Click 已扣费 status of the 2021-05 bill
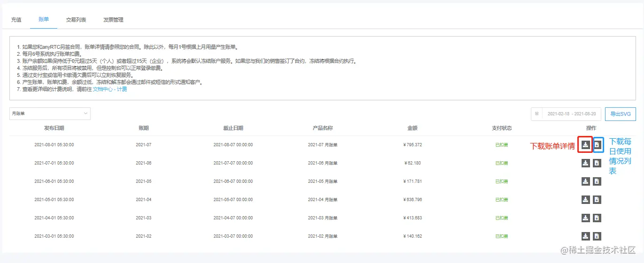This screenshot has width=644, height=263. pos(502,181)
